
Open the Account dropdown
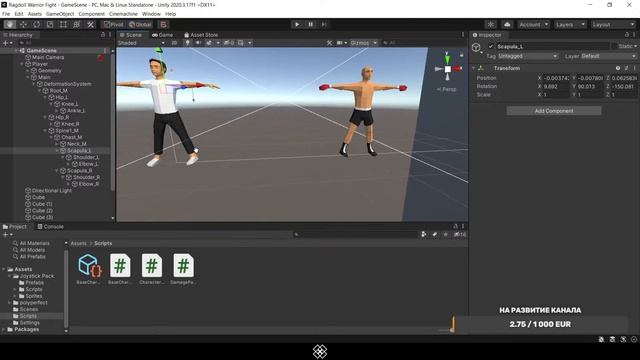(533, 24)
